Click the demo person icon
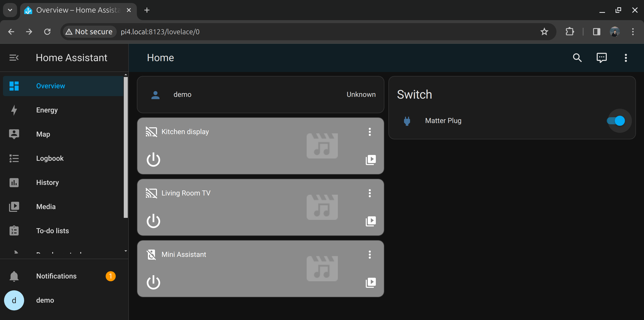 pyautogui.click(x=155, y=95)
